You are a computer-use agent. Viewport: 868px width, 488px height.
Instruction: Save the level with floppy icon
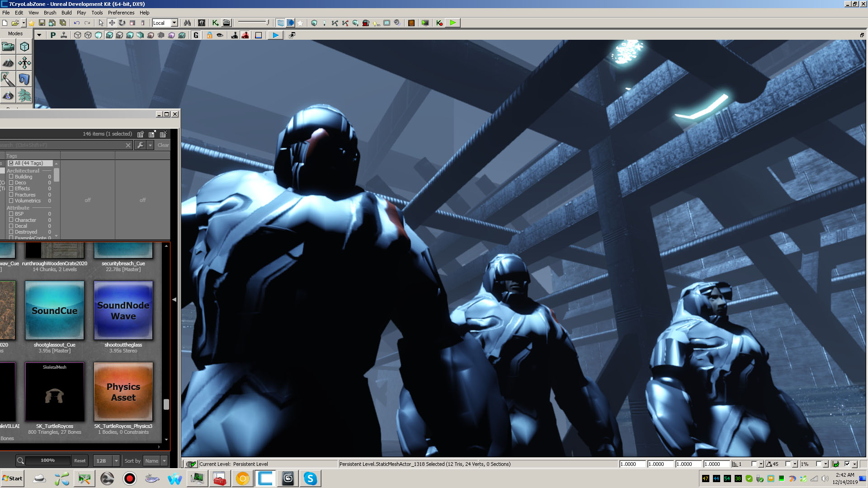point(42,23)
